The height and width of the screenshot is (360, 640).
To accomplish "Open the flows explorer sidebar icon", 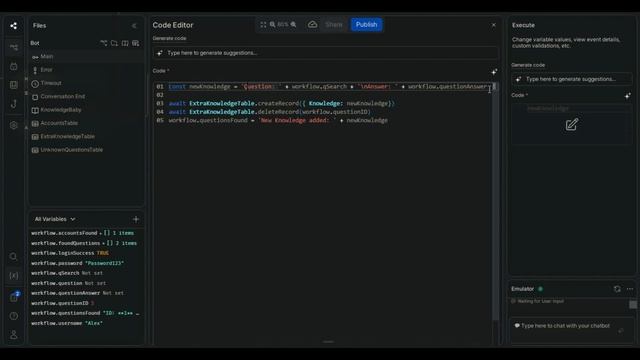I will (13, 47).
